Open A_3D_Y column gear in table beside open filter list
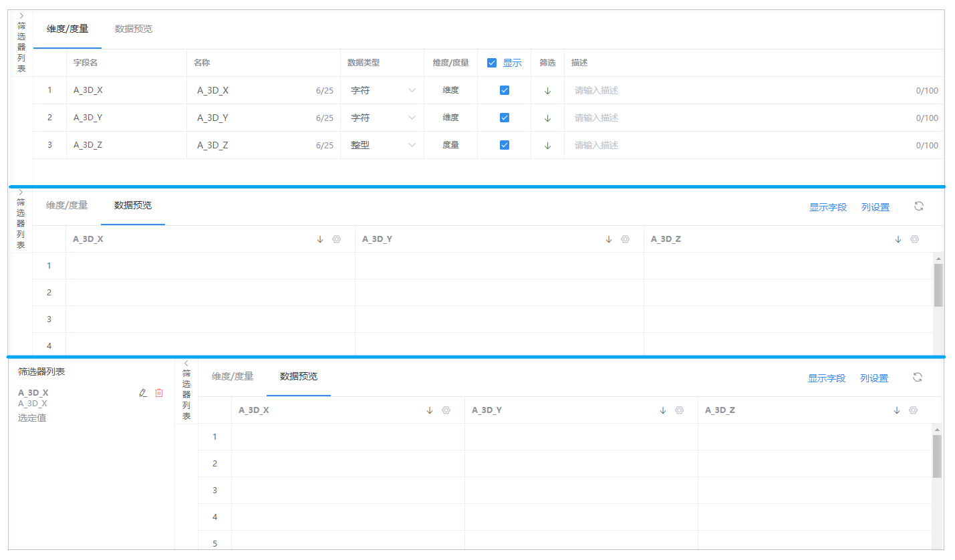955x560 pixels. coord(679,410)
